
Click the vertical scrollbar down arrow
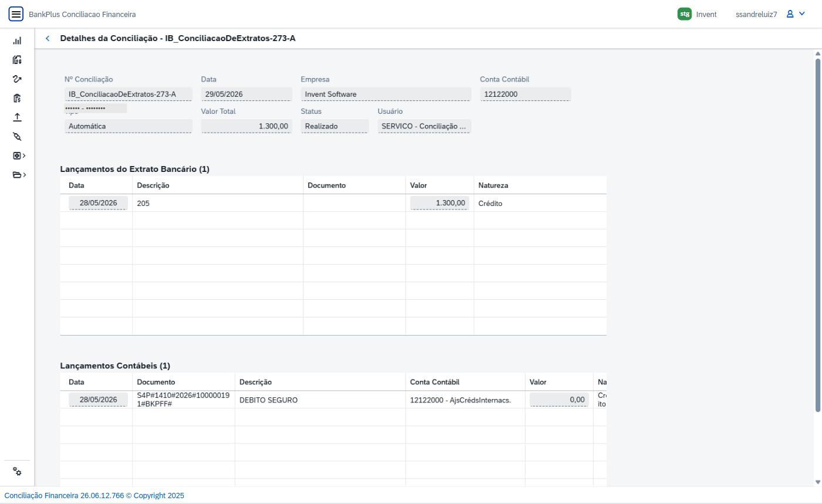(x=818, y=482)
